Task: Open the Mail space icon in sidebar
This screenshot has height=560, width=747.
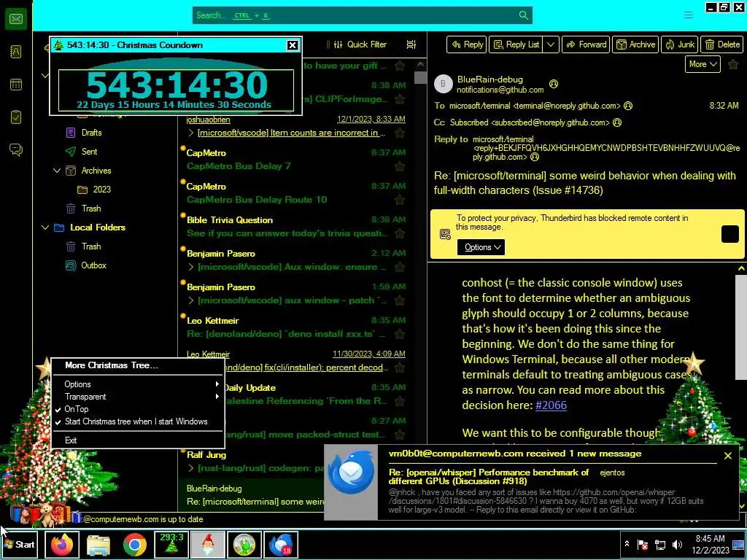Action: point(16,19)
